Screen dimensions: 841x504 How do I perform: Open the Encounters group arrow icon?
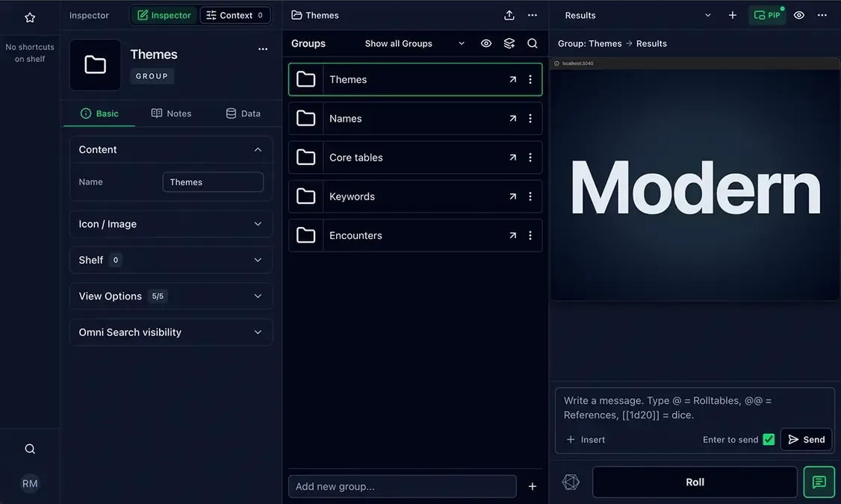click(x=513, y=235)
